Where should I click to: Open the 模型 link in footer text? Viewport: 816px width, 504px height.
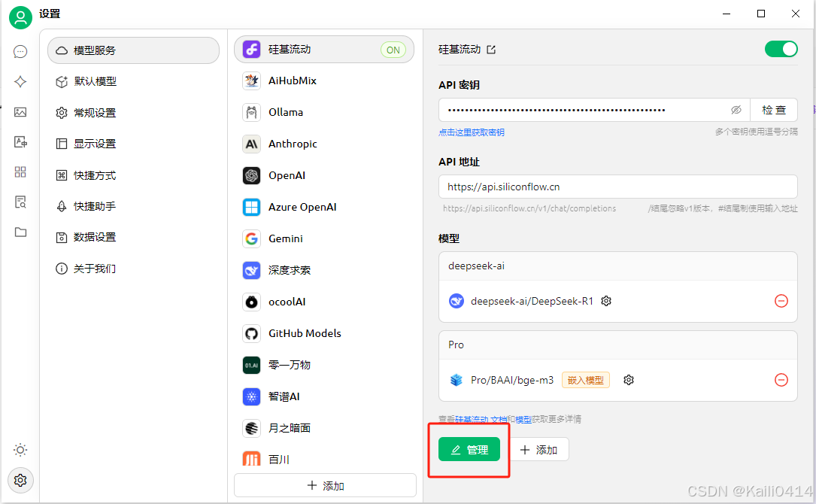(x=523, y=419)
